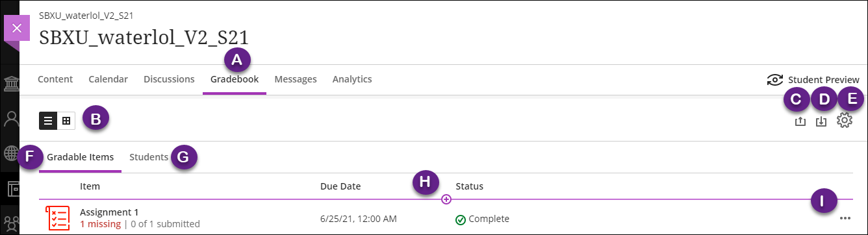Click the gradebook settings gear icon

tap(844, 120)
